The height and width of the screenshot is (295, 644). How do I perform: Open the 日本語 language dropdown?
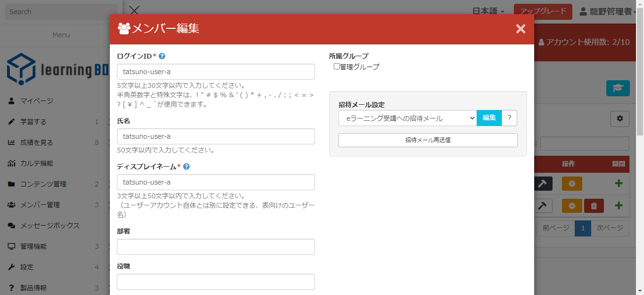[x=488, y=11]
